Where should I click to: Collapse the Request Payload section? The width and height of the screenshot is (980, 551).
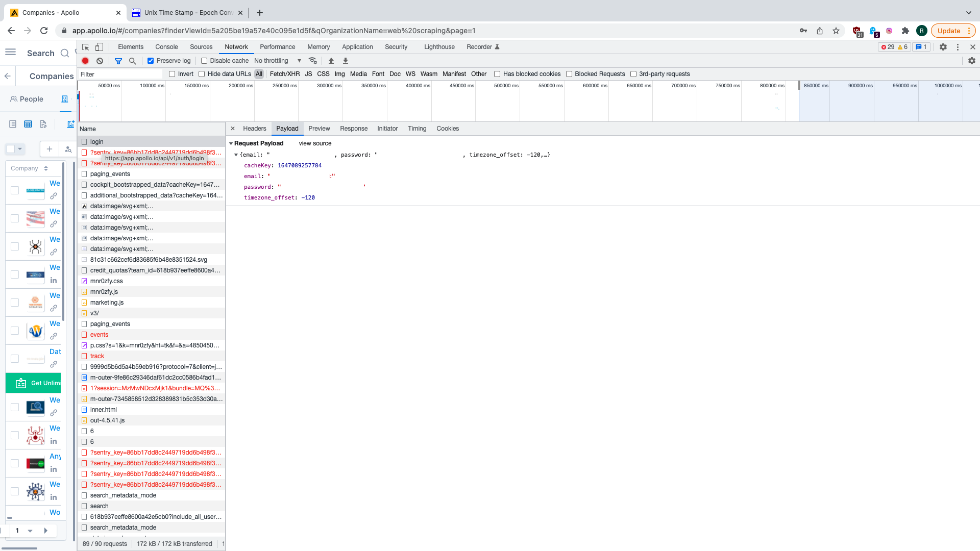[x=231, y=143]
